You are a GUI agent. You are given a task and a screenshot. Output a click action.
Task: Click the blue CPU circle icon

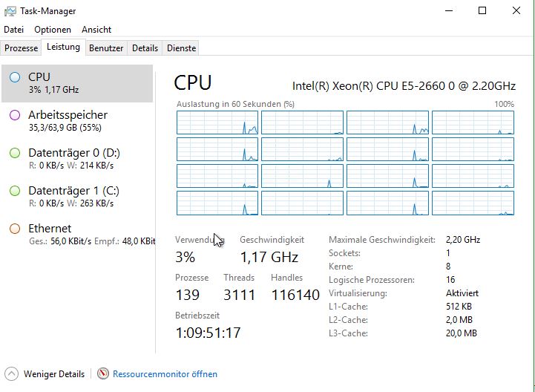coord(15,77)
